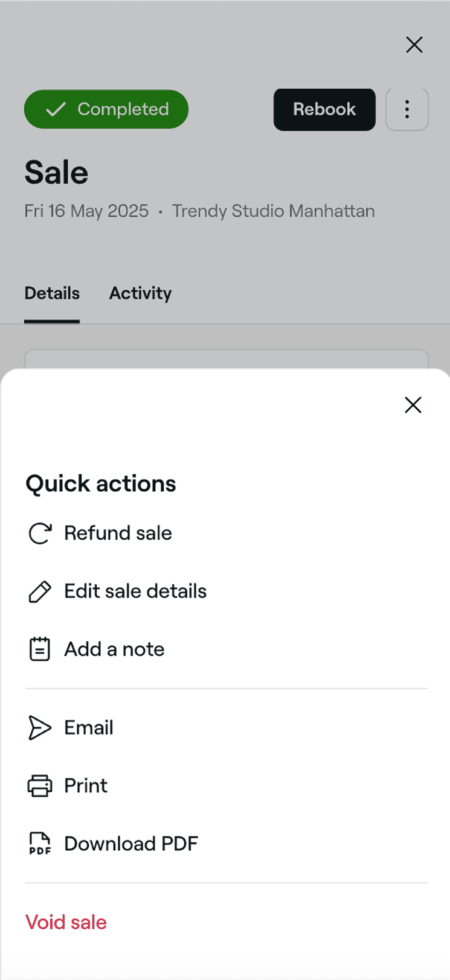Screen dimensions: 450x980
Task: Open Edit sale details
Action: (135, 591)
